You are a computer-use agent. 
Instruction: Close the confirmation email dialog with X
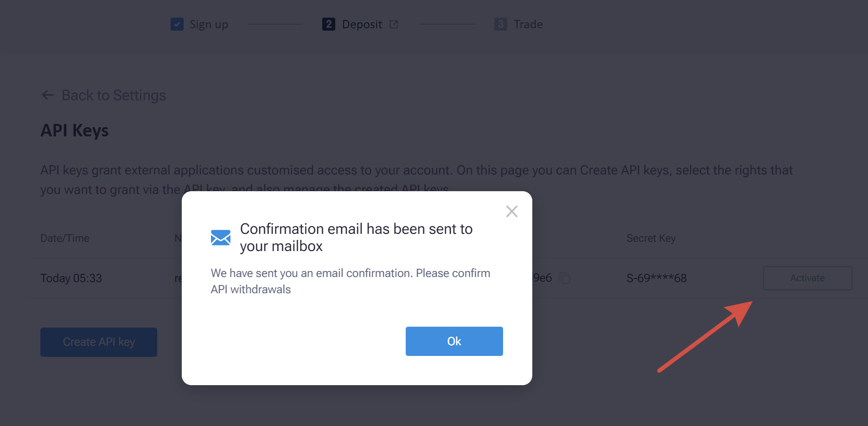(x=512, y=212)
